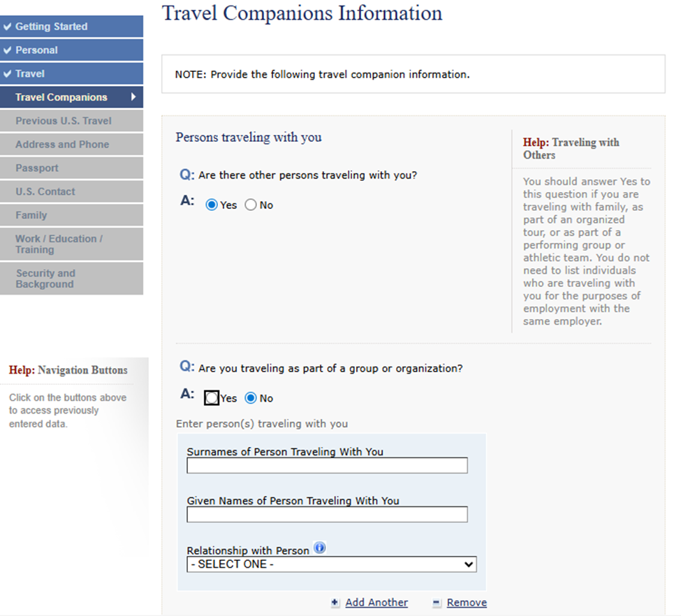Open the Address and Phone section
The image size is (681, 616).
(x=62, y=145)
